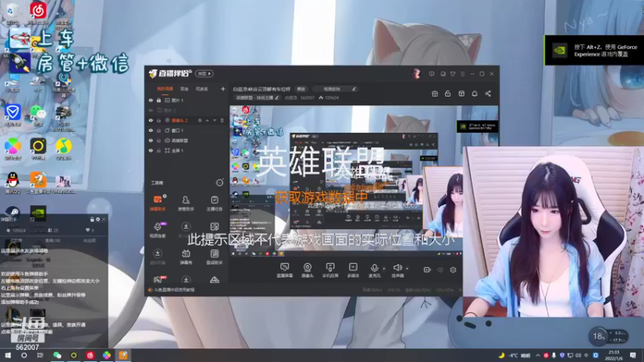
Task: Open the message icon in title bar
Action: pyautogui.click(x=431, y=74)
